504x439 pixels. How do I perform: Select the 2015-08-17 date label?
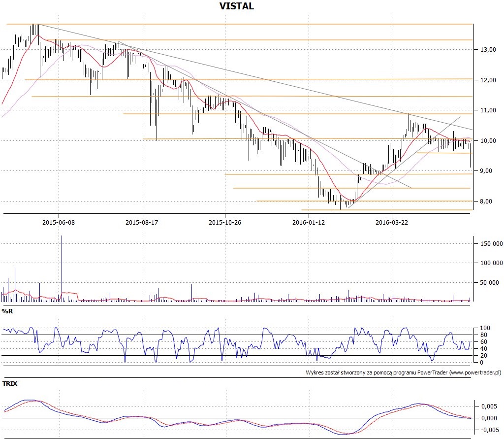tap(142, 222)
